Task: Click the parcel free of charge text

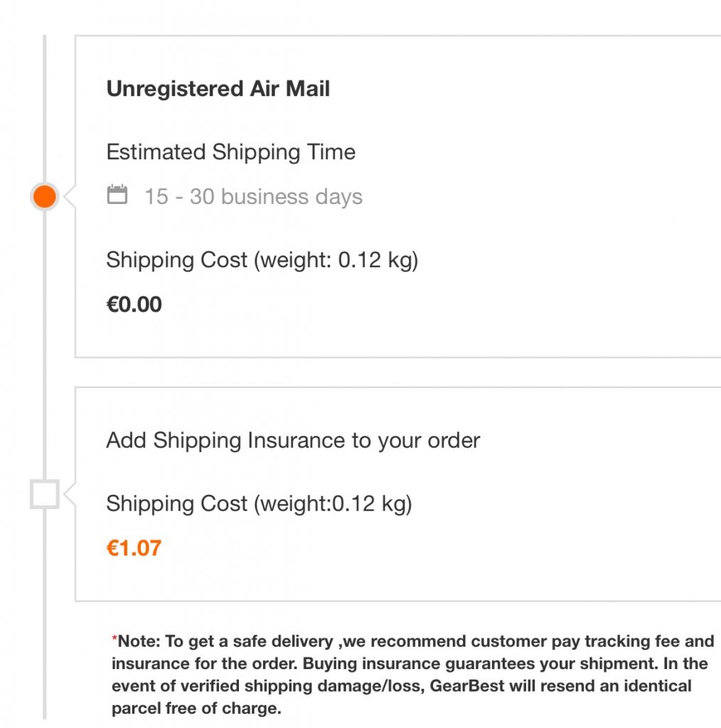Action: pos(196,708)
